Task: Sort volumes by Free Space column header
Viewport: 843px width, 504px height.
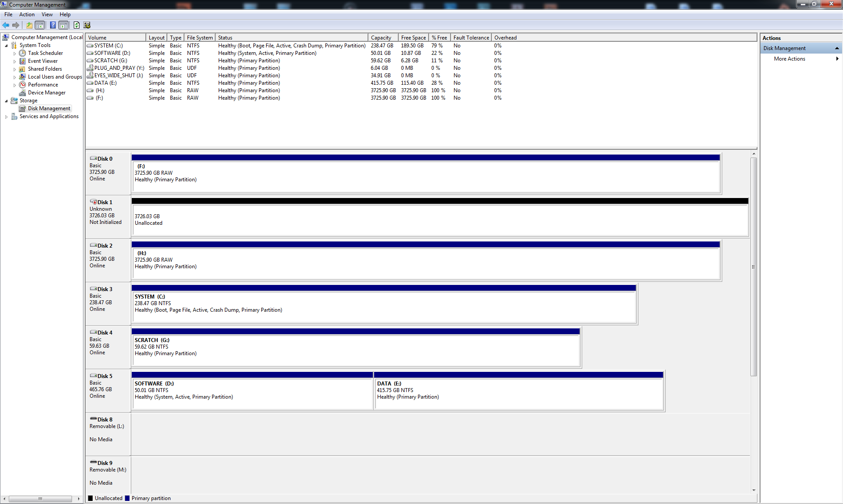Action: [413, 38]
